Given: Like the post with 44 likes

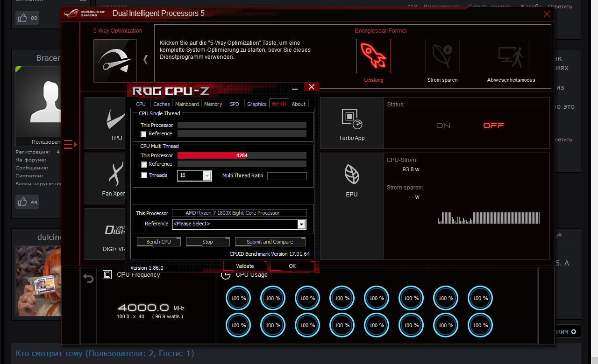Looking at the screenshot, I should [27, 202].
